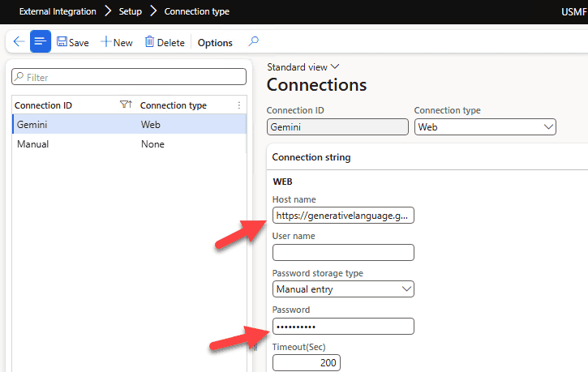Click the Host name field
The width and height of the screenshot is (588, 372).
click(x=343, y=216)
